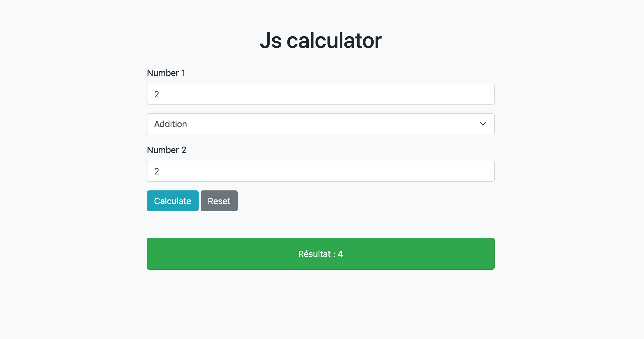The height and width of the screenshot is (339, 644).
Task: Click the Reset button
Action: click(x=219, y=201)
